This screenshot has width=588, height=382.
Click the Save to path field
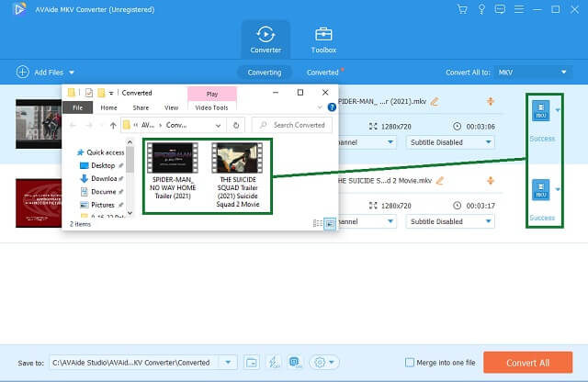tap(135, 363)
